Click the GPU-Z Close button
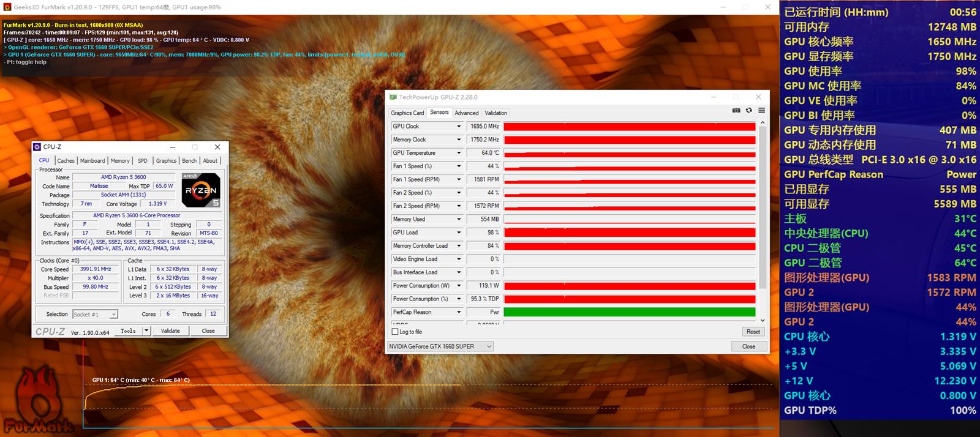Screen dimensions: 980x437 (748, 346)
